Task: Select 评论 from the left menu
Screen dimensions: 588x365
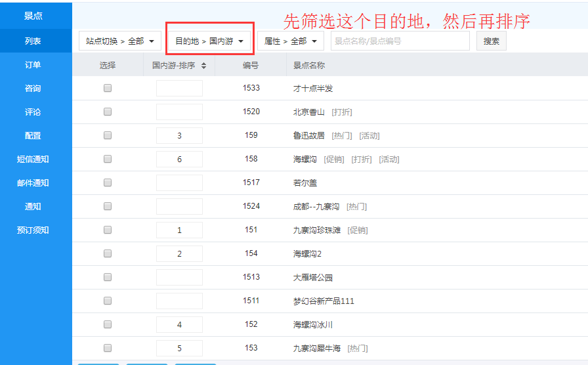Action: [33, 112]
